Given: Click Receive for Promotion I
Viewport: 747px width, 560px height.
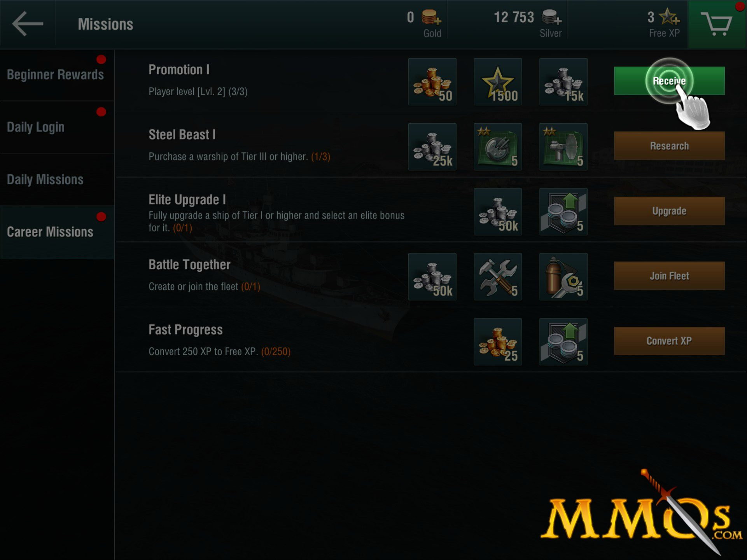Looking at the screenshot, I should tap(669, 81).
